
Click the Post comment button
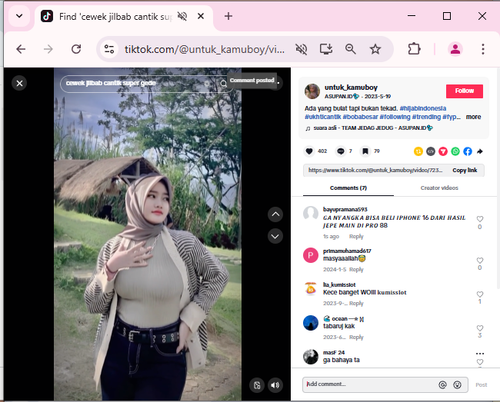click(x=481, y=385)
